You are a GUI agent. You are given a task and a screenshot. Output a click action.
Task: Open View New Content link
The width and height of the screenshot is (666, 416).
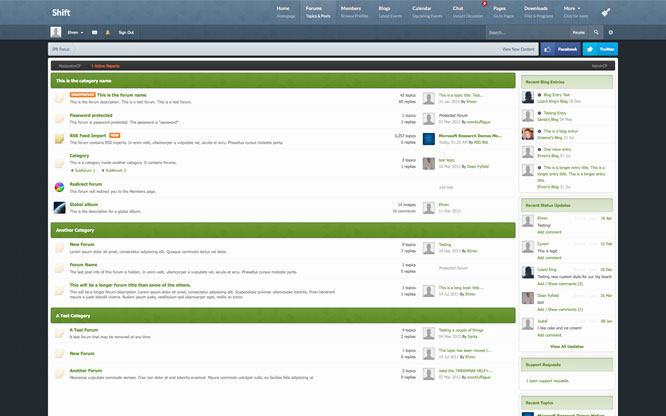(519, 48)
